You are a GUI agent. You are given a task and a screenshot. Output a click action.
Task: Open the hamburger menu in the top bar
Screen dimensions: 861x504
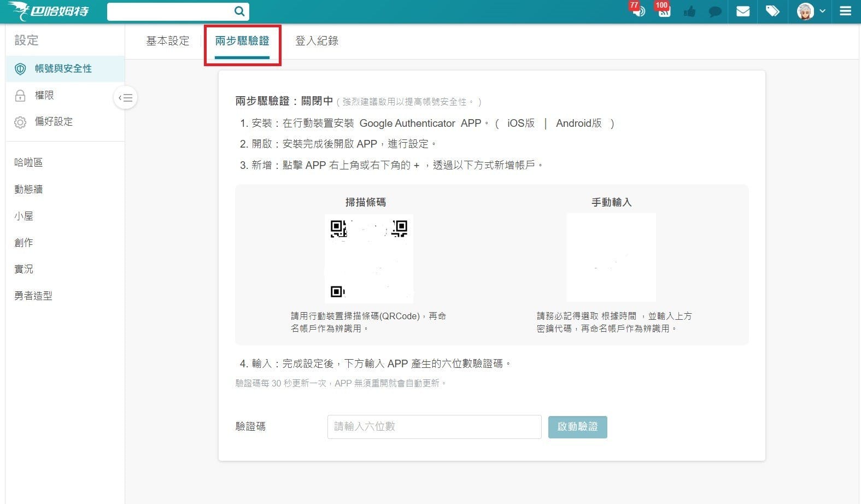point(846,11)
